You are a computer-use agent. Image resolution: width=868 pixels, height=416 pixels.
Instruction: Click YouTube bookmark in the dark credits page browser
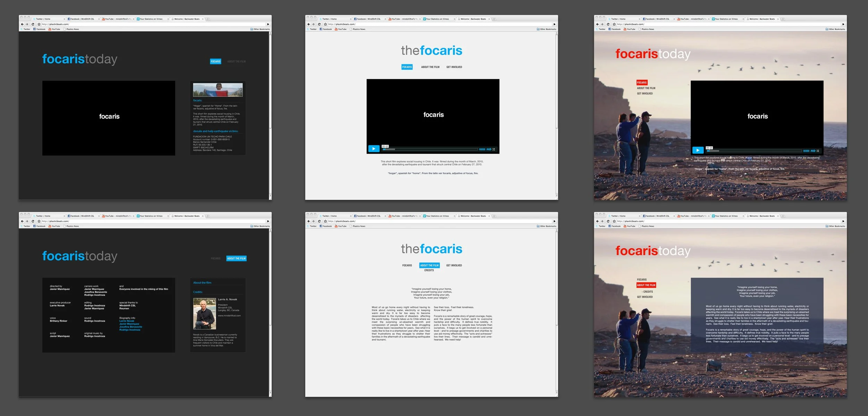pos(54,226)
